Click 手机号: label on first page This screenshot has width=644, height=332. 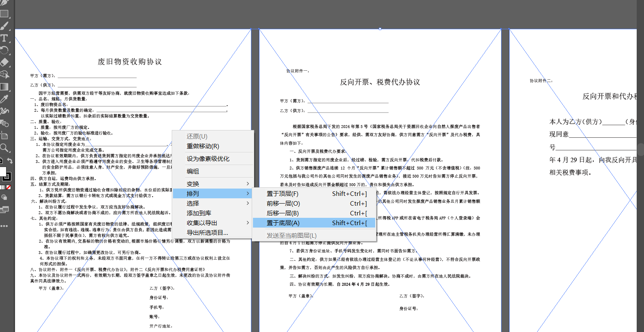point(157,307)
